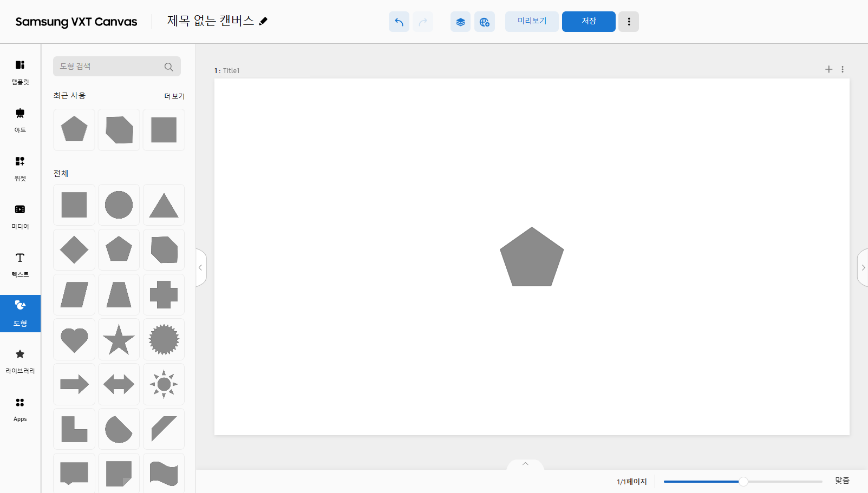The width and height of the screenshot is (868, 493).
Task: Expand the bottom pages panel chevron
Action: 525,464
